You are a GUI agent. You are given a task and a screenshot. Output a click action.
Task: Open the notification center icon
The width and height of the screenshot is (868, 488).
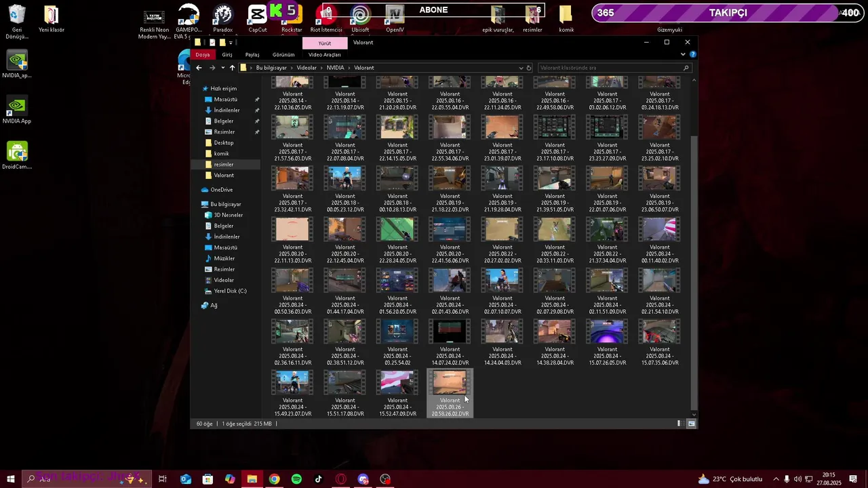tap(853, 479)
